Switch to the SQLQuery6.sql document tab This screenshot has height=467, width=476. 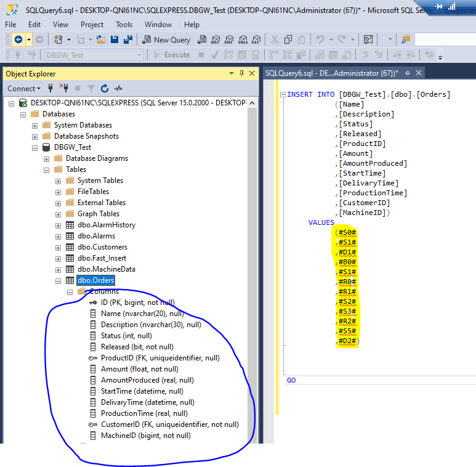coord(331,73)
